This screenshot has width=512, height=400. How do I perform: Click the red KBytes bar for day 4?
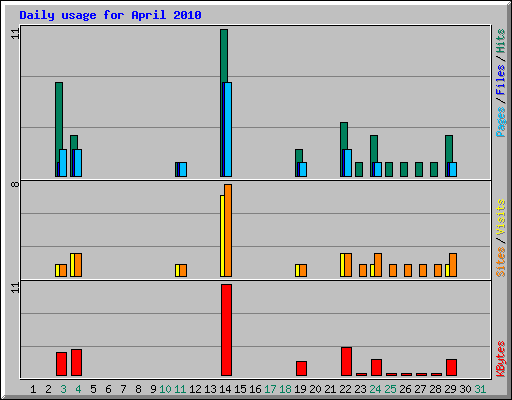click(76, 363)
